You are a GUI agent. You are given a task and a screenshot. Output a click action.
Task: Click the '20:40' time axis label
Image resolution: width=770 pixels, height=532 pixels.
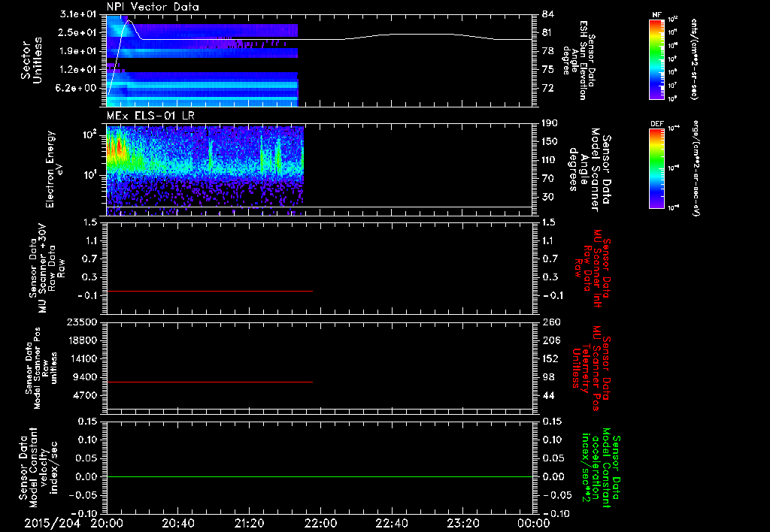177,523
